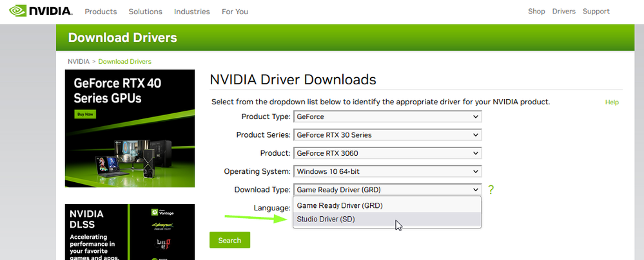Open the Drivers link in header
Screen dimensions: 644x260
click(x=563, y=12)
